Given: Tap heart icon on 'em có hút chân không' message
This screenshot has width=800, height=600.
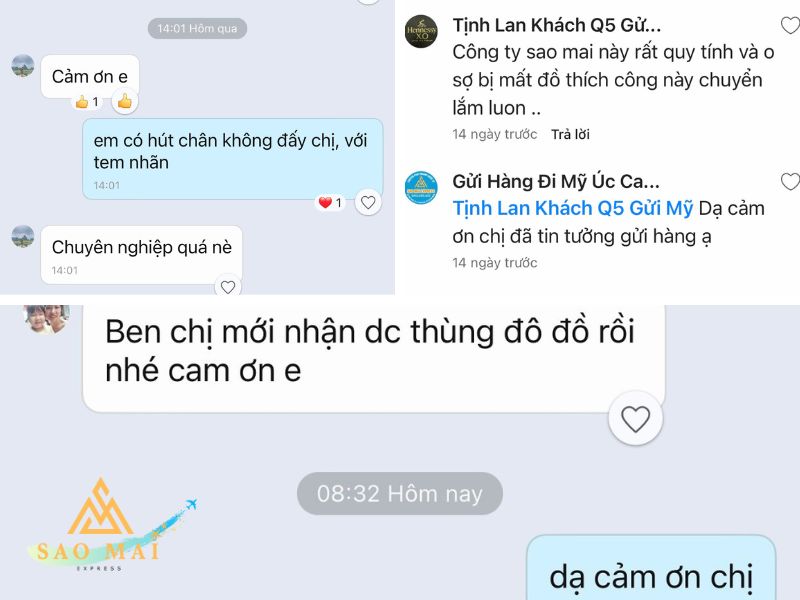Looking at the screenshot, I should pos(368,203).
